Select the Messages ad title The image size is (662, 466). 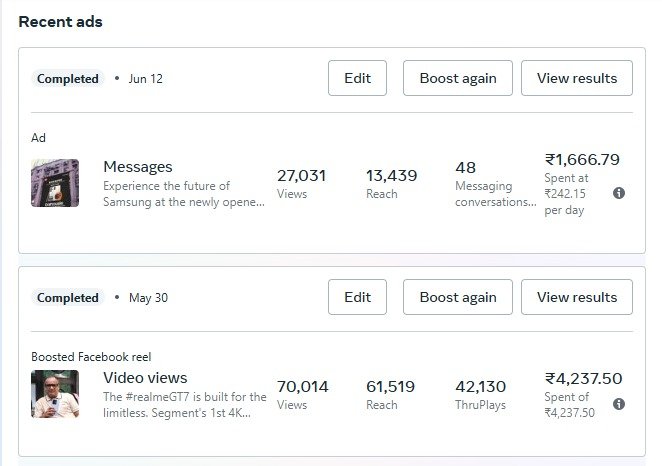click(138, 167)
